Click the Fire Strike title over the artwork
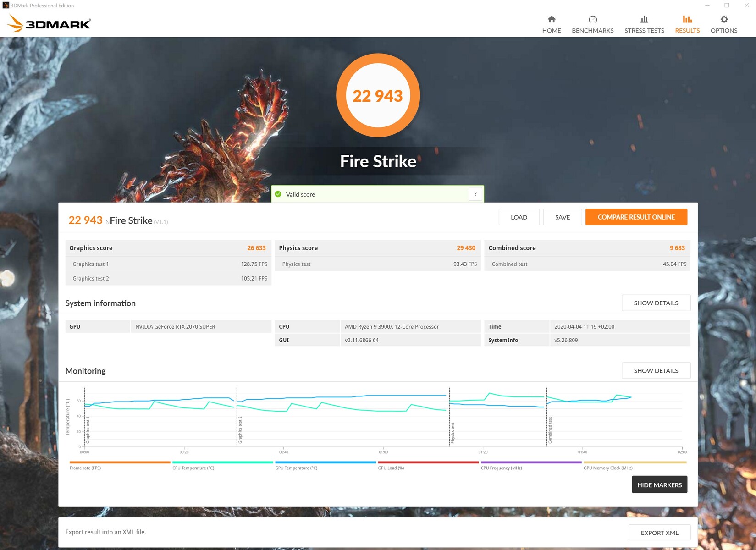 point(378,161)
